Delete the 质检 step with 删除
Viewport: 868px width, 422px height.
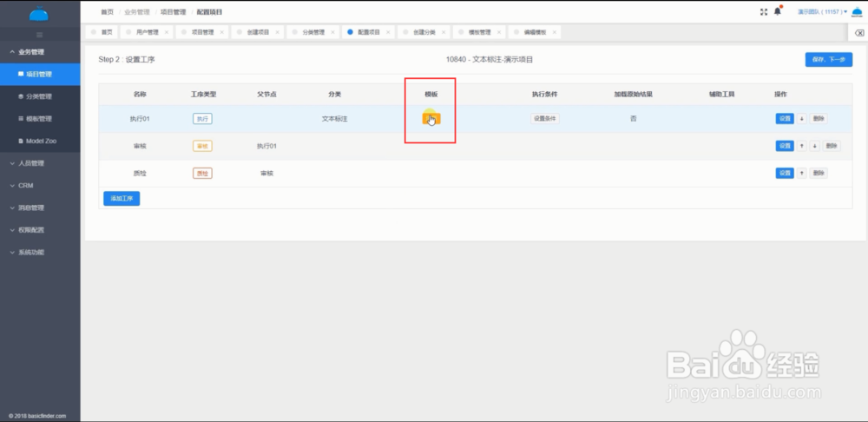coord(819,174)
